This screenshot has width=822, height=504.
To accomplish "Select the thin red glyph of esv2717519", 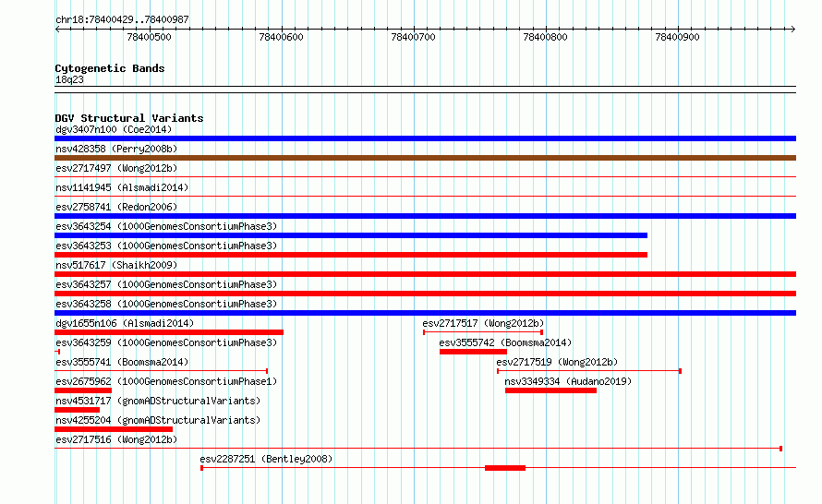I will click(589, 371).
